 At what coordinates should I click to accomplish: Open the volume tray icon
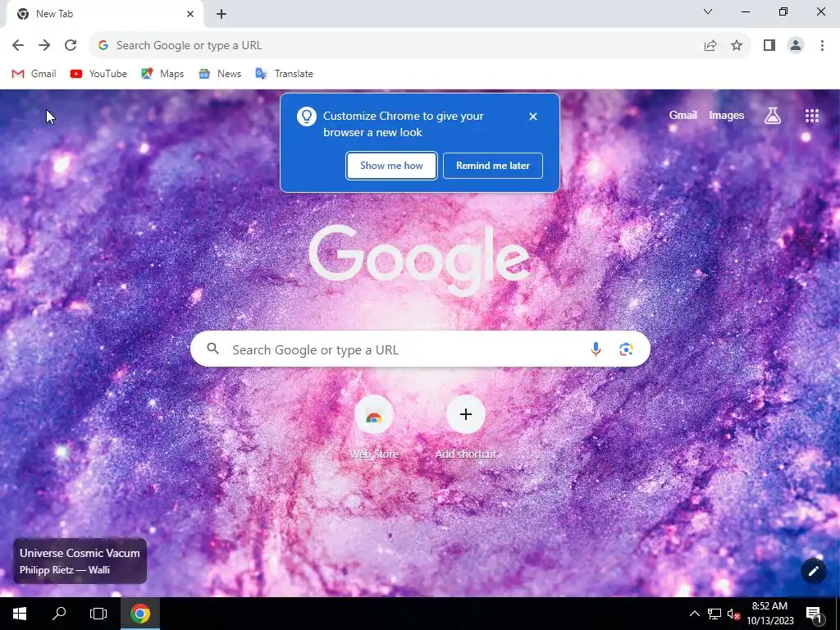point(733,614)
